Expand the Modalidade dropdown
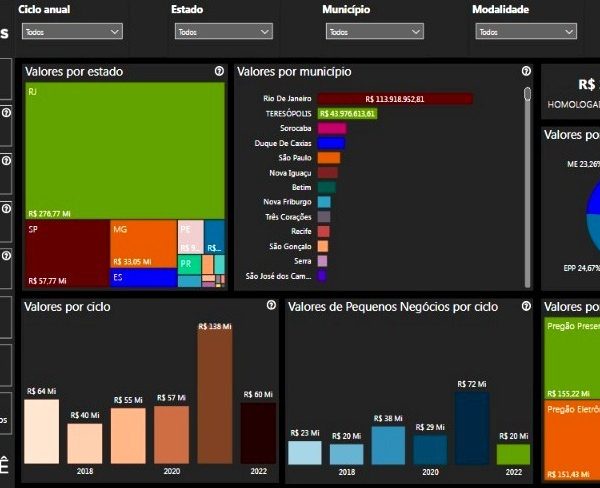This screenshot has width=600, height=488. pos(526,32)
